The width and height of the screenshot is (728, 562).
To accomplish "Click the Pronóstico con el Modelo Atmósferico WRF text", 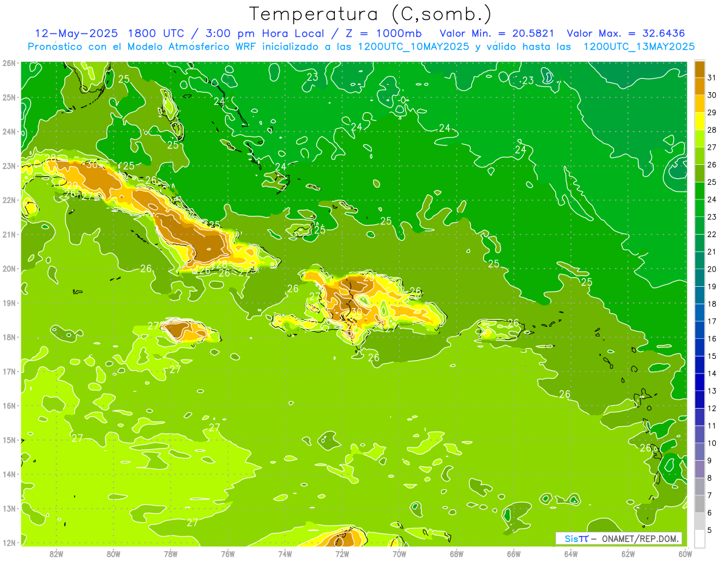I will (x=143, y=47).
